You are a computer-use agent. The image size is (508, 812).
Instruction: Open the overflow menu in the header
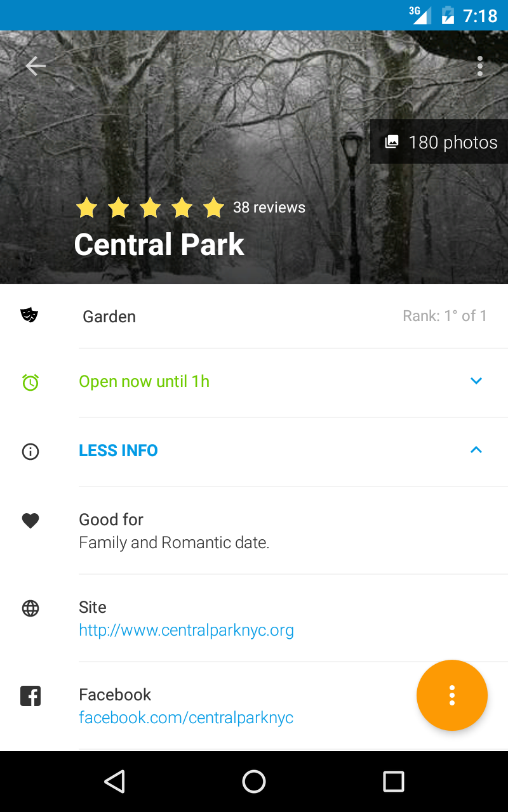point(480,66)
